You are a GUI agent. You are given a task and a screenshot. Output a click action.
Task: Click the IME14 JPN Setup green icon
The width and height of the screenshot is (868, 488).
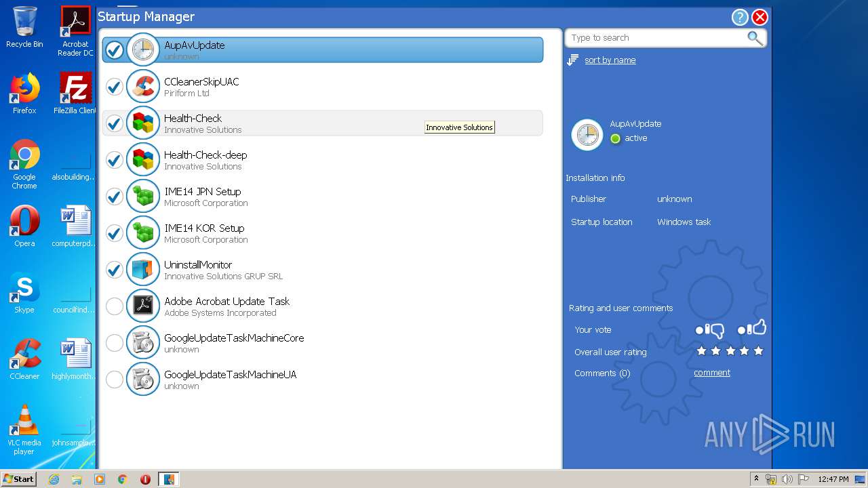point(143,196)
